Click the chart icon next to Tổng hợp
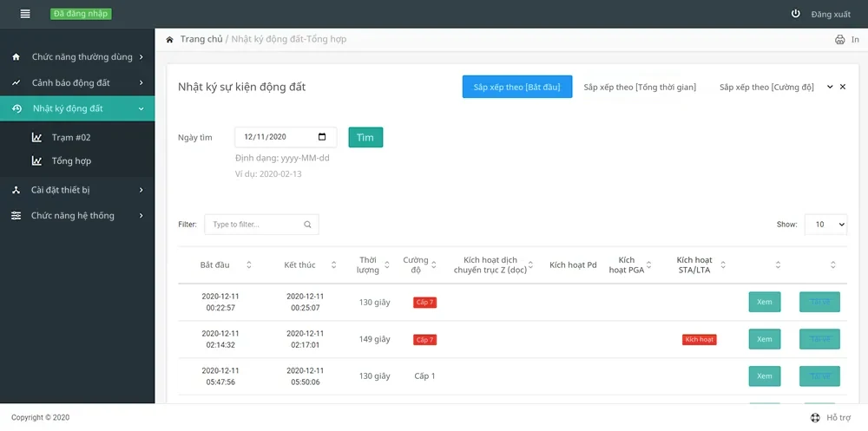 [x=36, y=161]
